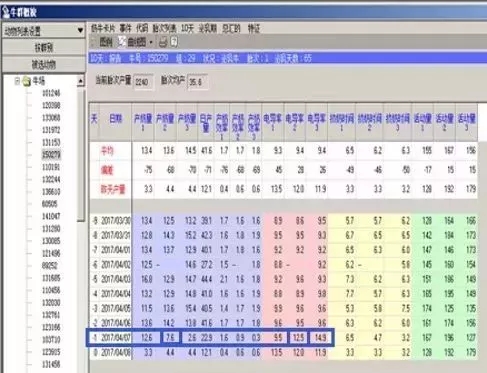This screenshot has width=487, height=373.
Task: Collapse the 牛场 tree node
Action: [x=17, y=81]
